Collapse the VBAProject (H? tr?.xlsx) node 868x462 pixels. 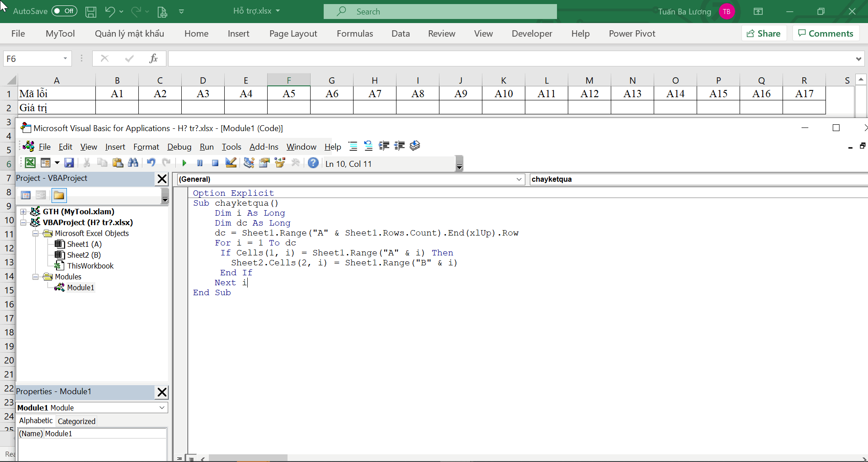[x=24, y=222]
